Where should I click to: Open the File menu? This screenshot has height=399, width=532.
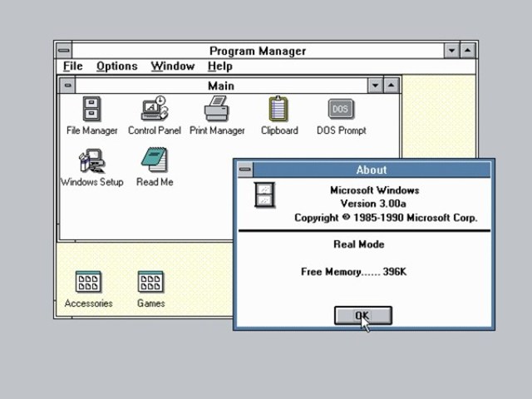coord(73,66)
